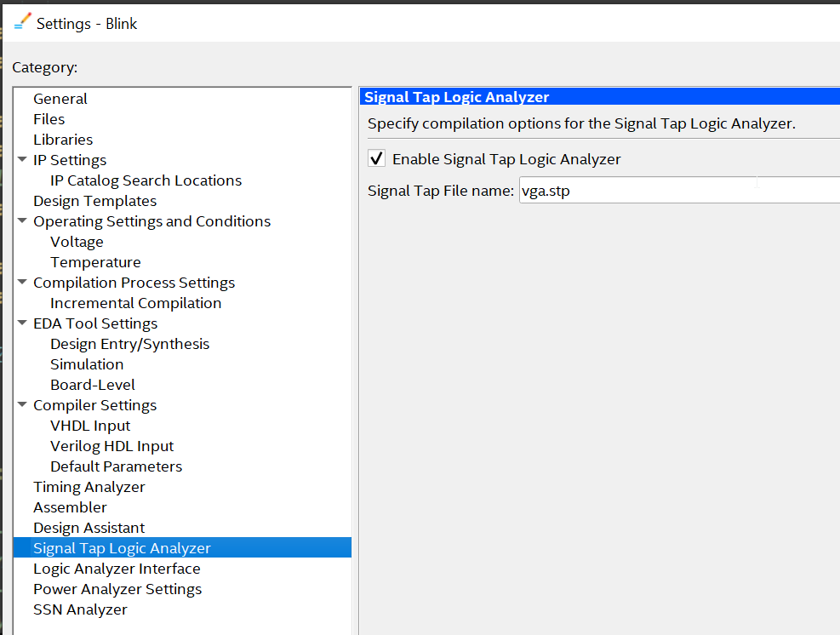Select the Files category

49,119
